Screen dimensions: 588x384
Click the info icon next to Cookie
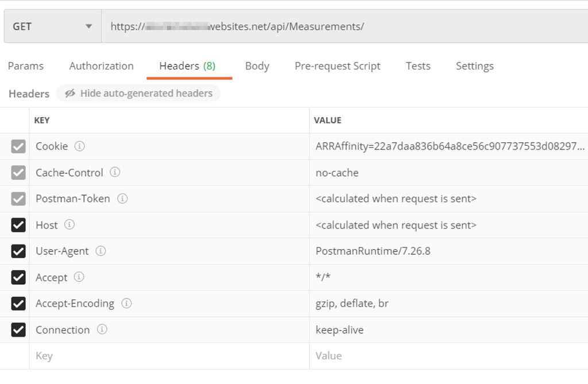pyautogui.click(x=81, y=146)
